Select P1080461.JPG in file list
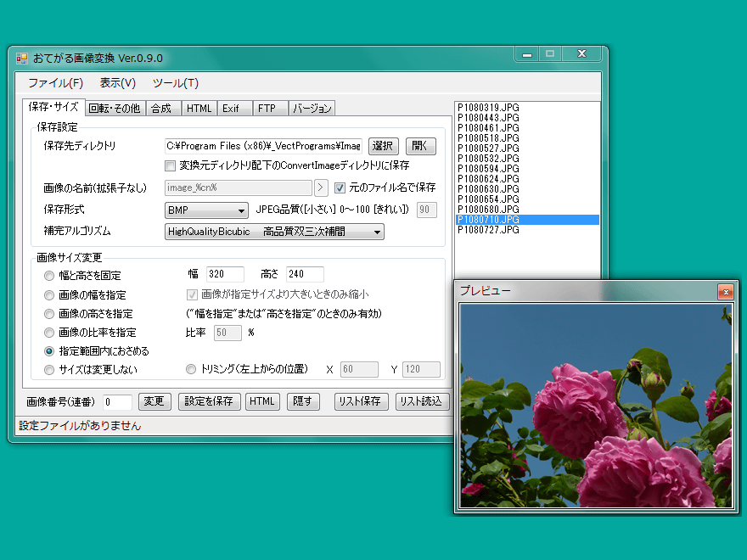Viewport: 747px width, 560px height. (527, 128)
